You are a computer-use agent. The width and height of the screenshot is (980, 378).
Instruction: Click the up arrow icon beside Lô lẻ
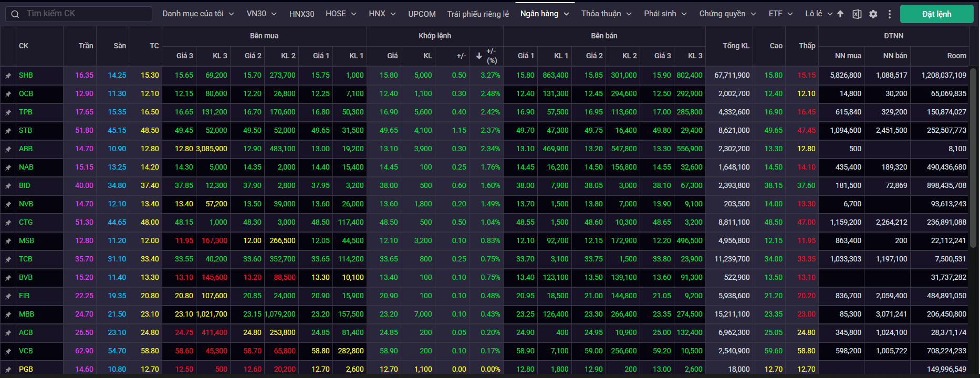pyautogui.click(x=840, y=14)
